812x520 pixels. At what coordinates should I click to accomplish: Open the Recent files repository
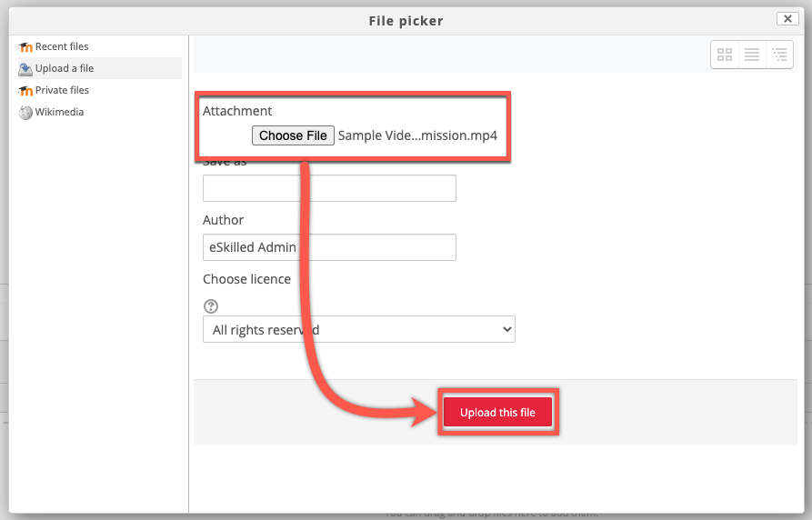62,46
